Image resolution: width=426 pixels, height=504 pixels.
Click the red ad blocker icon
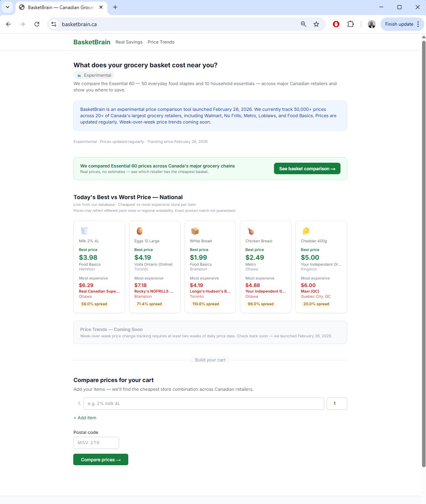coord(336,24)
